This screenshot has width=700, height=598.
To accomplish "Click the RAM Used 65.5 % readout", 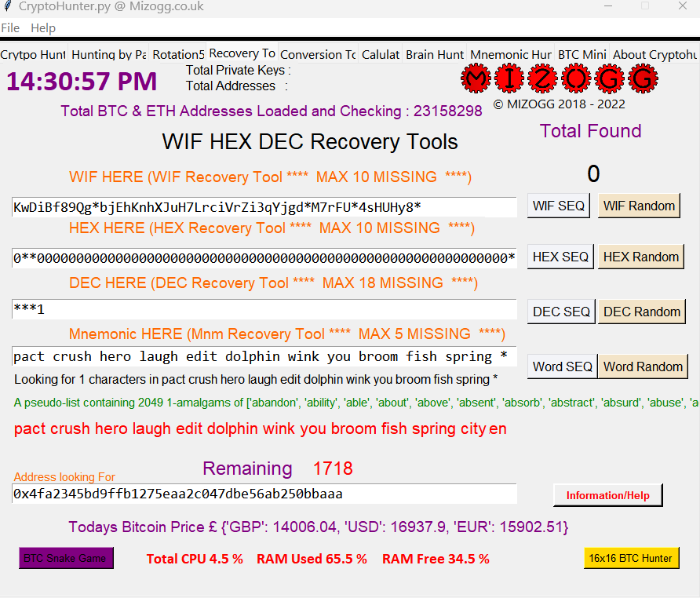I will (x=312, y=559).
